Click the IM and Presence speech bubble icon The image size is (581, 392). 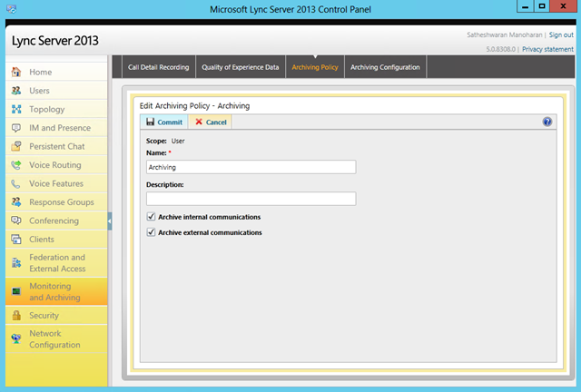pyautogui.click(x=16, y=128)
